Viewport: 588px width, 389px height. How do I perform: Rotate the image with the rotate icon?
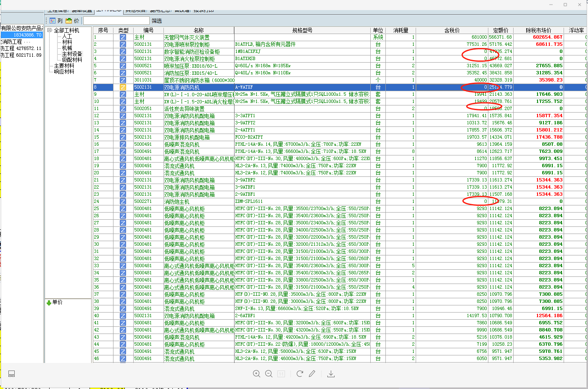(300, 374)
